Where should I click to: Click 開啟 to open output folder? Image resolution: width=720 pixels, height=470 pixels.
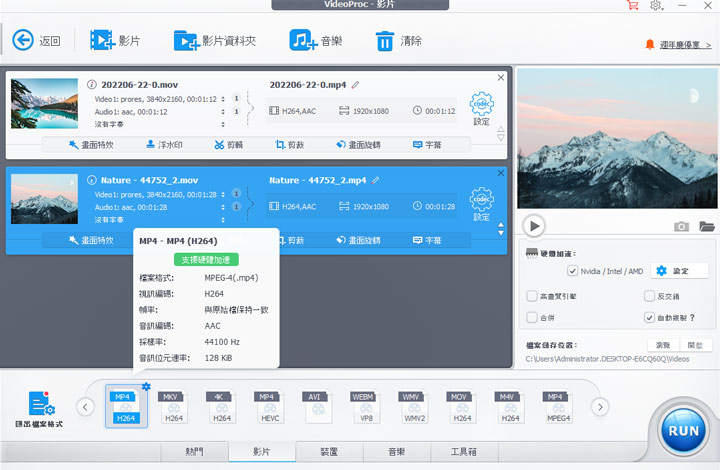click(695, 345)
